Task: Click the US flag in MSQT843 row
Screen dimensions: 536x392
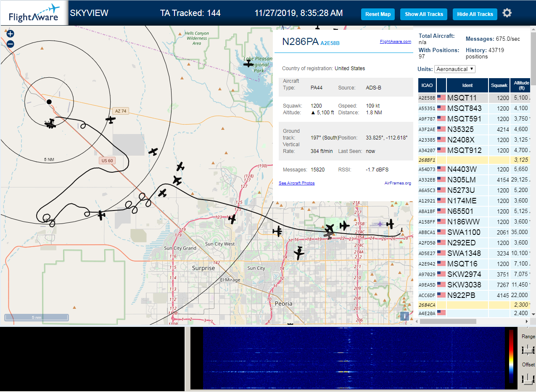Action: (441, 108)
